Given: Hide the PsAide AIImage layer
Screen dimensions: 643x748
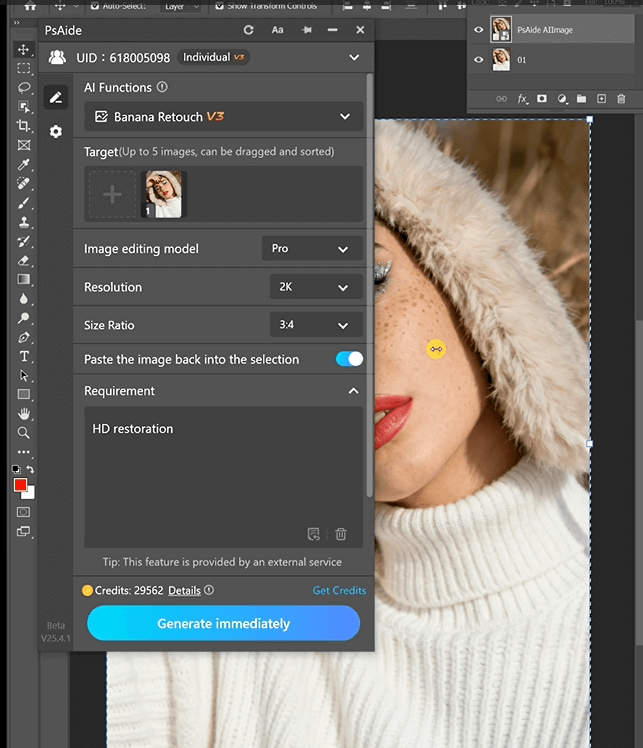Looking at the screenshot, I should click(478, 30).
